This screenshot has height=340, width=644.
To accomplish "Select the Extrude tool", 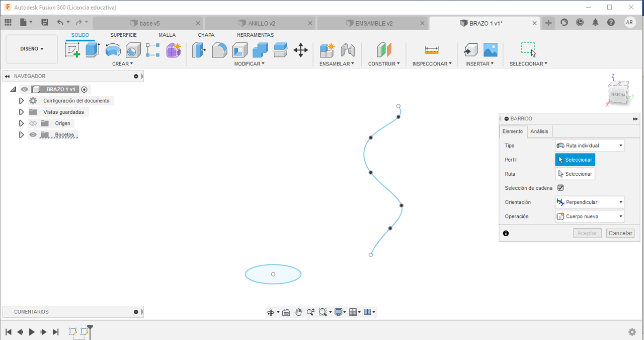I will coord(93,50).
